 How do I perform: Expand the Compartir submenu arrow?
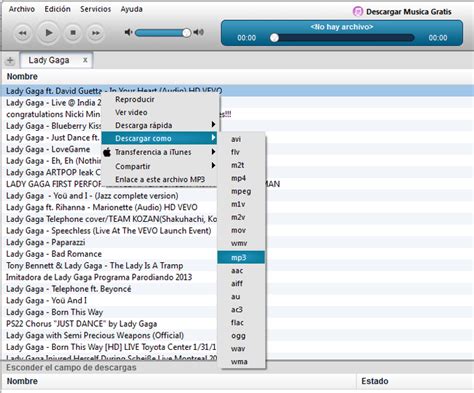[x=213, y=166]
